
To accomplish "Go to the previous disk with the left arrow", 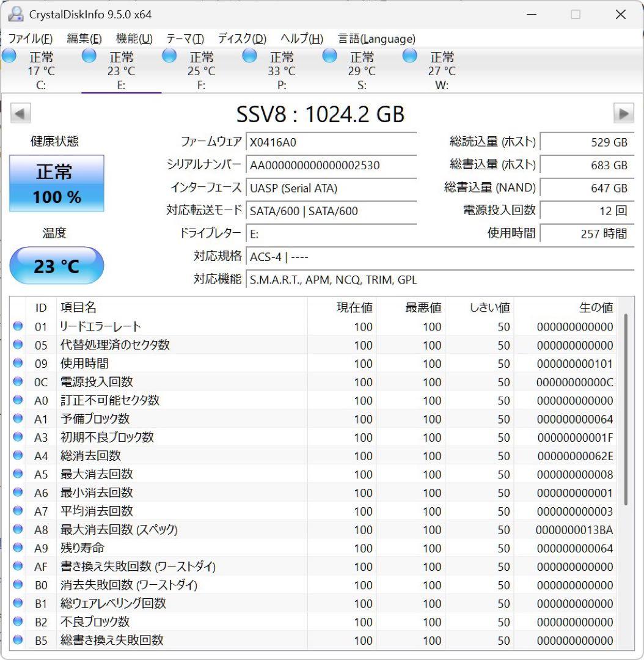I will [x=20, y=114].
